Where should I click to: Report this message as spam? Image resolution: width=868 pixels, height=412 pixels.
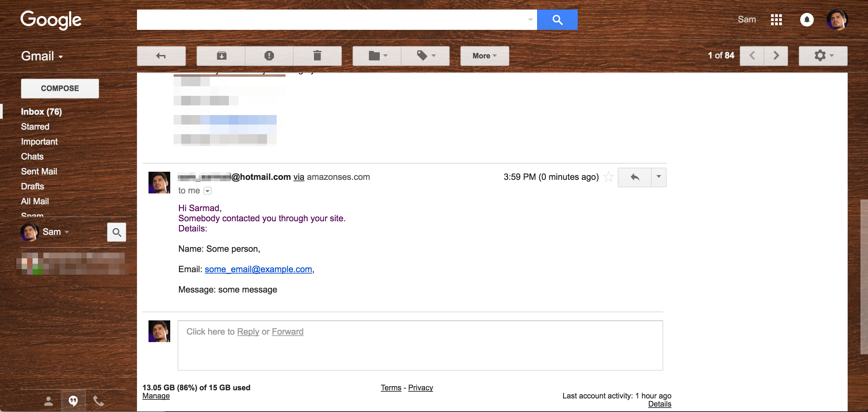point(269,56)
